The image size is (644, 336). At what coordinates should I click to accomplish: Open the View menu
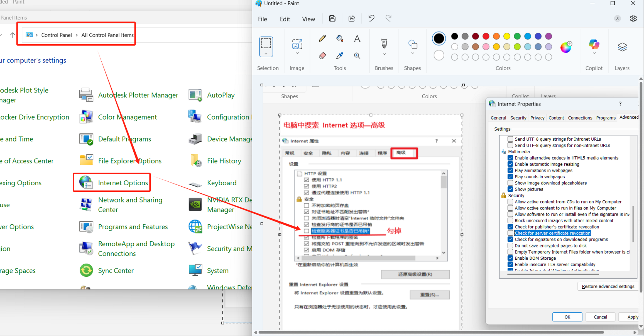point(308,19)
